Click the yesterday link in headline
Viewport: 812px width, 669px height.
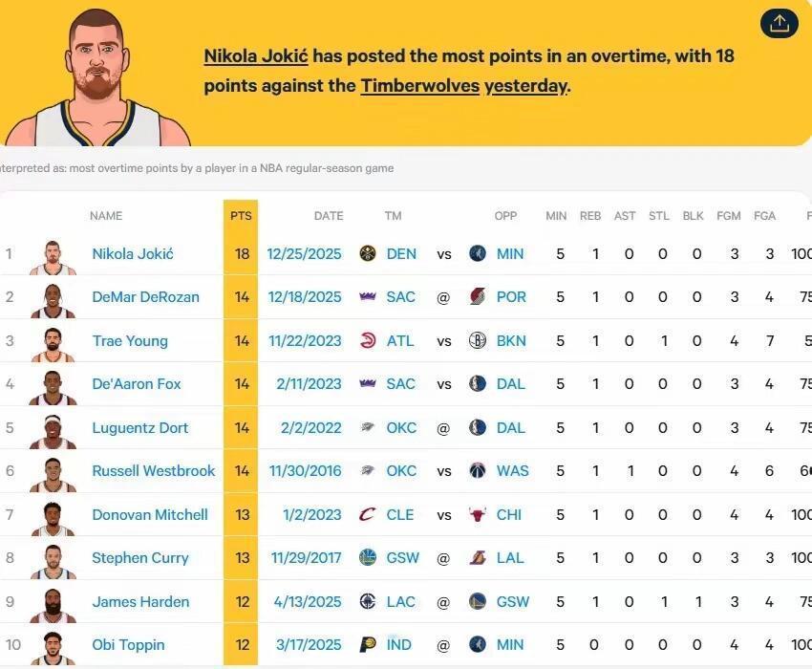pyautogui.click(x=525, y=86)
